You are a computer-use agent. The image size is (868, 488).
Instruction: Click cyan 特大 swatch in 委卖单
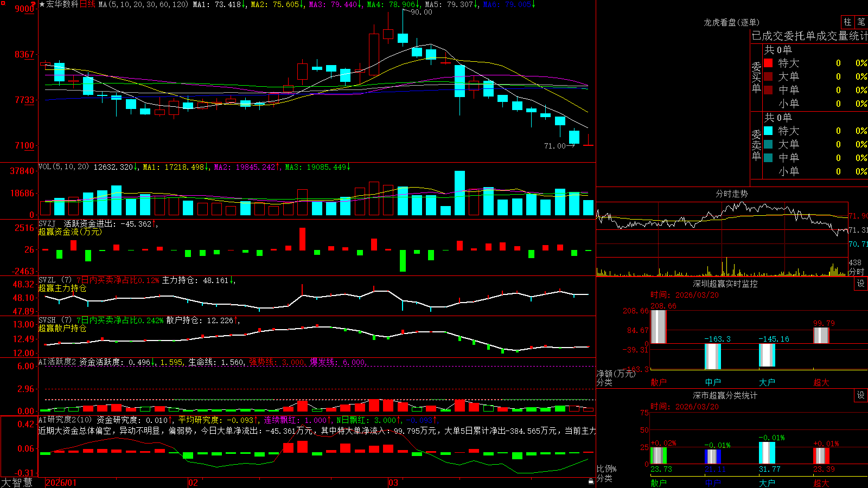(768, 131)
